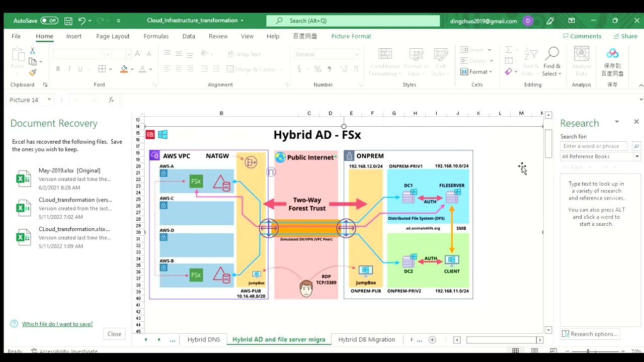Open the Customize Quick Access Toolbar dropdown

tap(118, 21)
